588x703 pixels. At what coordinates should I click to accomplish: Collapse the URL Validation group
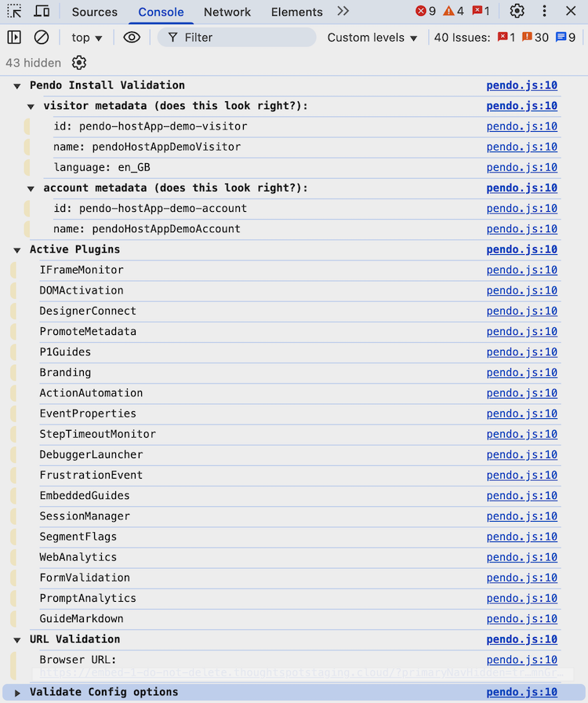pyautogui.click(x=17, y=640)
